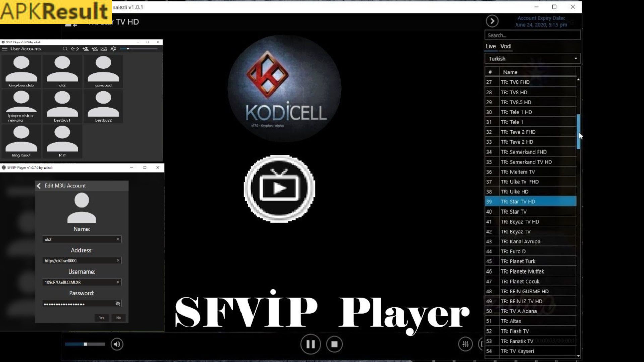Click the password visibility toggle icon
This screenshot has width=644, height=362.
(117, 303)
